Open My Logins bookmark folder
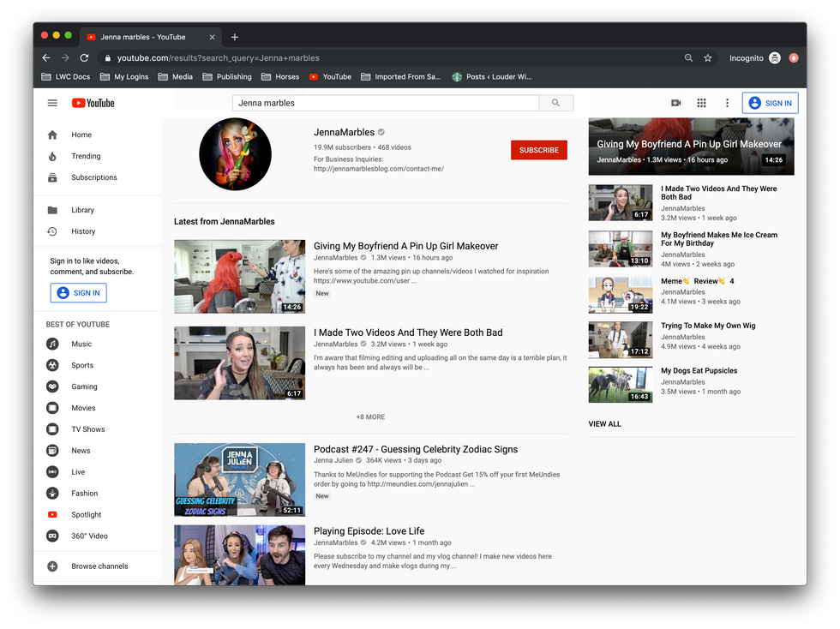Screen dimensions: 840x629 pos(124,76)
